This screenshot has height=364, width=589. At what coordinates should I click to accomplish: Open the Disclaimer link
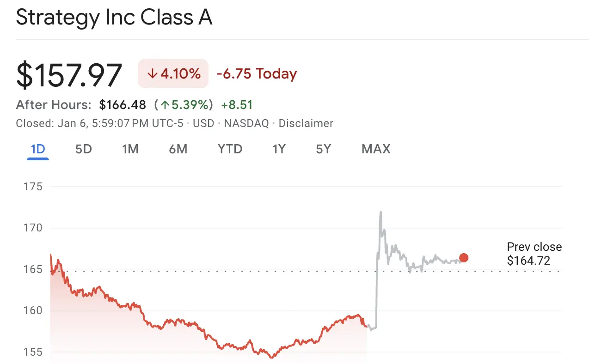pos(306,123)
